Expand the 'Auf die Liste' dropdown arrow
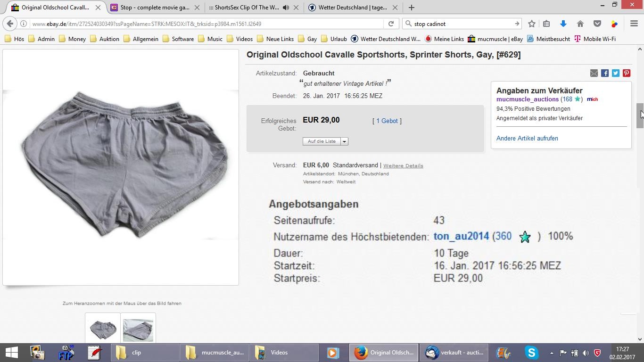 [345, 141]
